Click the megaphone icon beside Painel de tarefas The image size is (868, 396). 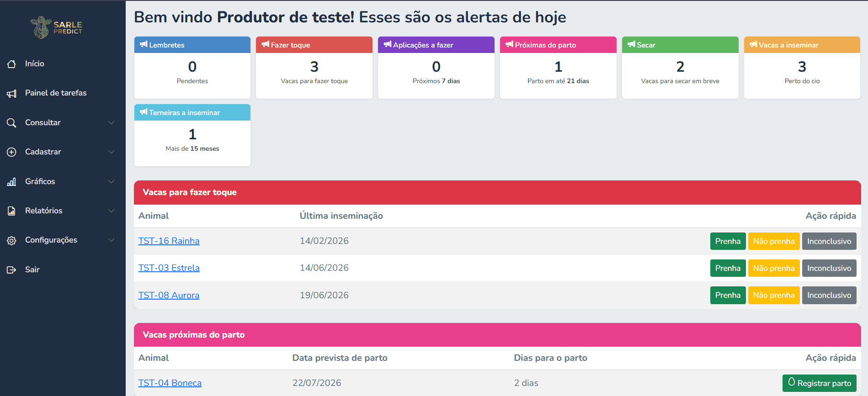point(11,93)
